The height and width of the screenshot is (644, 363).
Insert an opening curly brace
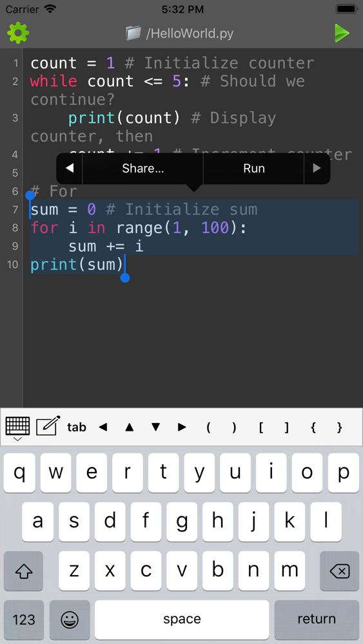(x=313, y=427)
